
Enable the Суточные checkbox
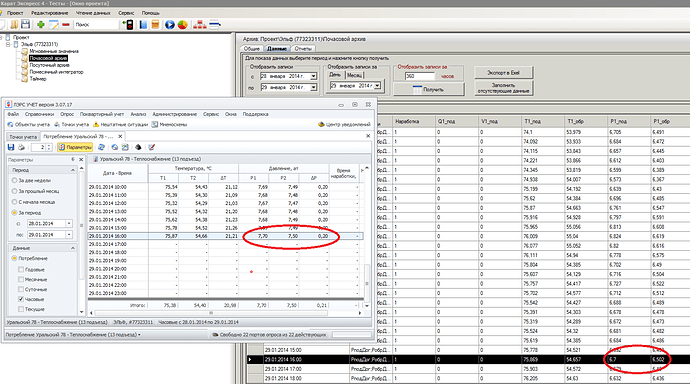[x=21, y=289]
